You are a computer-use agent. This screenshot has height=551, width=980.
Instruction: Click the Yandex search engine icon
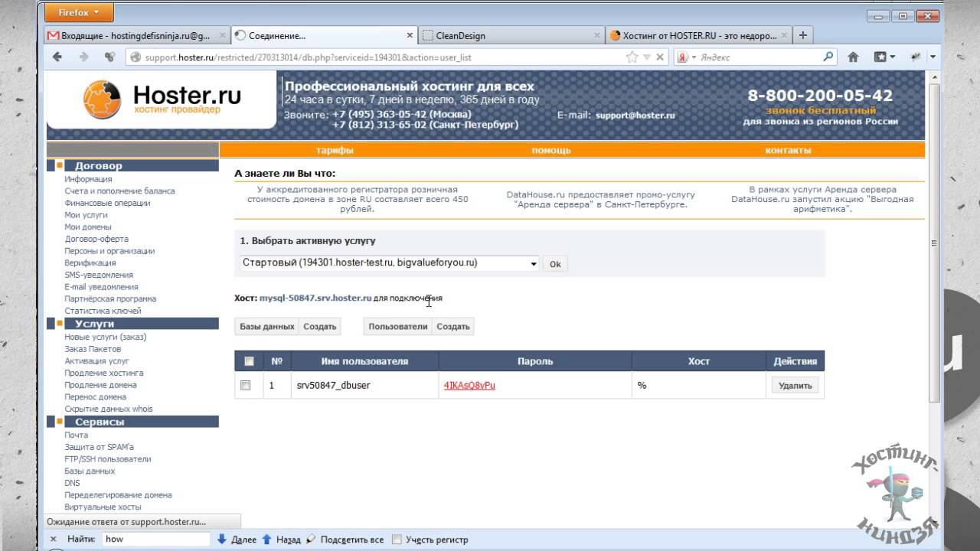(x=683, y=57)
